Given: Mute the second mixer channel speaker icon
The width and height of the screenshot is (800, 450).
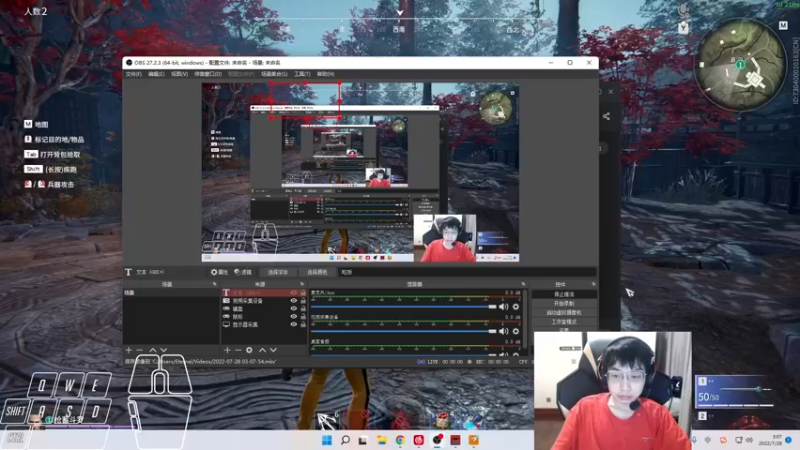Looking at the screenshot, I should (x=504, y=331).
